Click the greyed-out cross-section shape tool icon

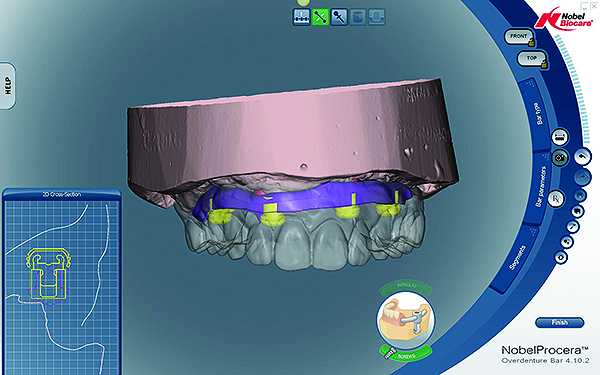[x=377, y=17]
